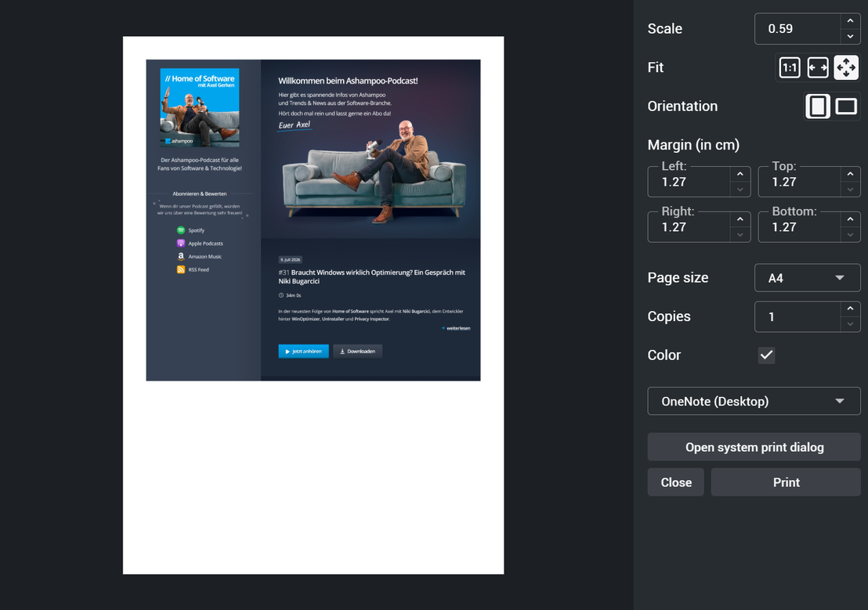Click the RSS Feed icon in preview
The image size is (868, 610).
pyautogui.click(x=180, y=269)
